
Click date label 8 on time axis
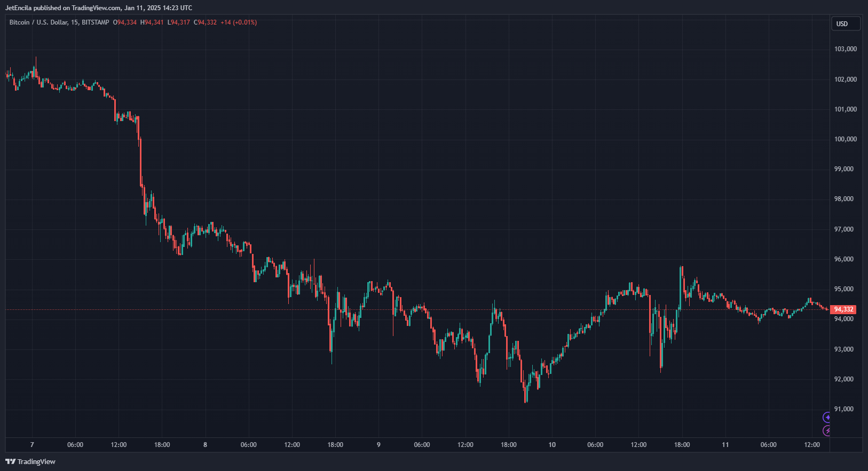click(x=205, y=445)
